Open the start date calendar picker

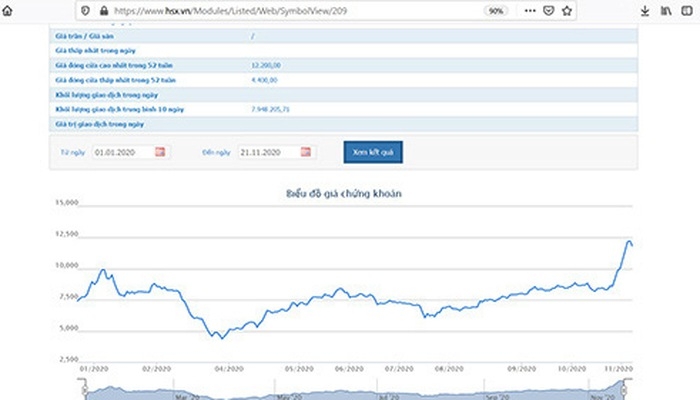click(160, 152)
